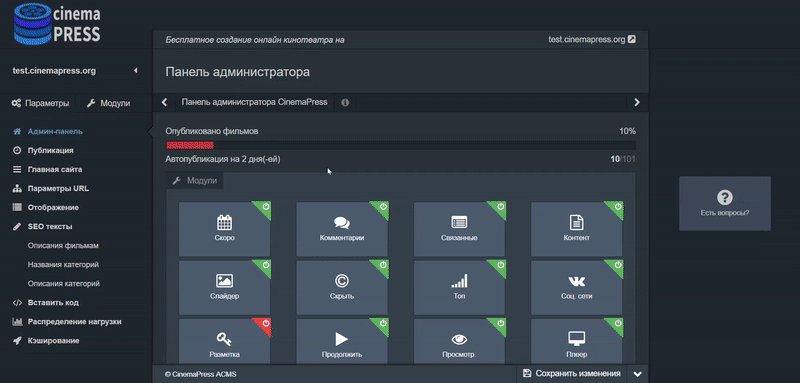Open the Слайдер image module
This screenshot has width=800, height=383.
point(224,288)
